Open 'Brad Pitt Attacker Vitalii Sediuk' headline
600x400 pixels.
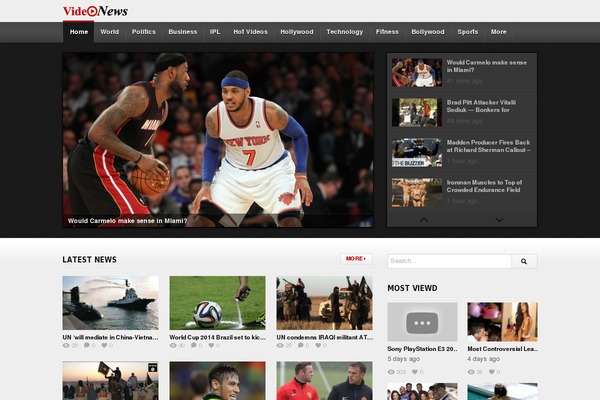pos(481,106)
